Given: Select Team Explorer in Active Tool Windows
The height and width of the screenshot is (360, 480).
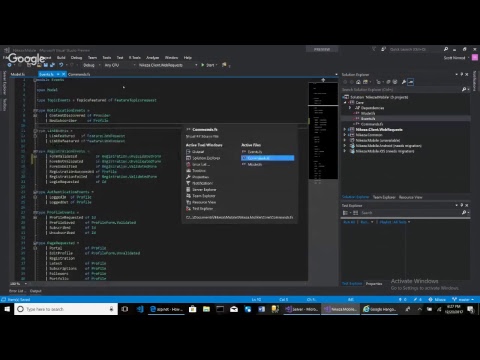Looking at the screenshot, I should tap(204, 196).
